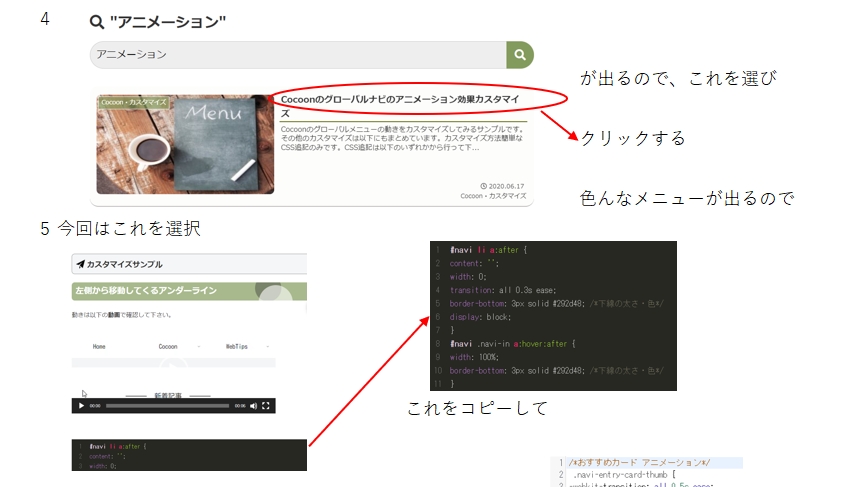This screenshot has width=845, height=487.
Task: Click the paper plane icon beside カスタマイズサンプル
Action: pos(80,265)
